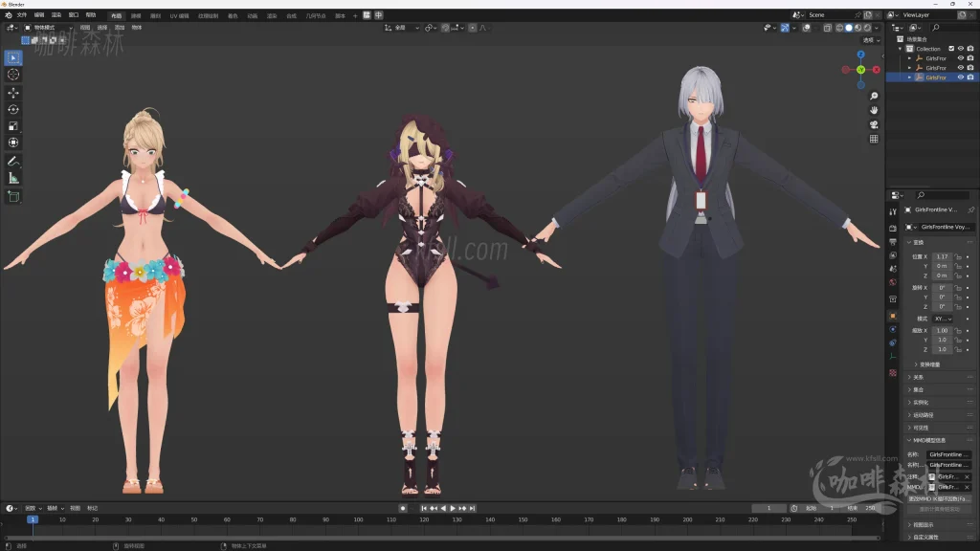Click the timeline horizontal scrollbar
980x551 pixels.
click(441, 538)
